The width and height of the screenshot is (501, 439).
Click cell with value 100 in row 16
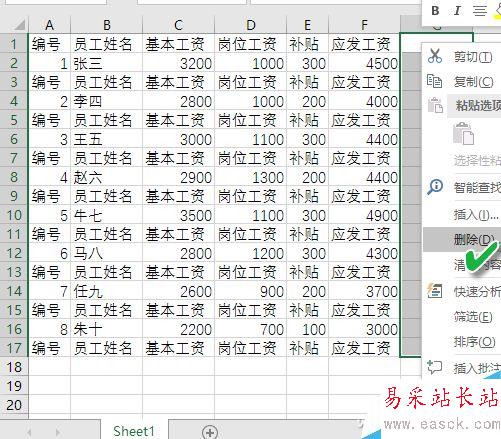click(x=307, y=329)
